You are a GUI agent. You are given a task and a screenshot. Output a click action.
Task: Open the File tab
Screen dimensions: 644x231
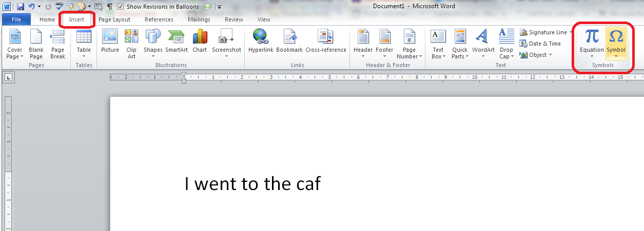pos(16,19)
